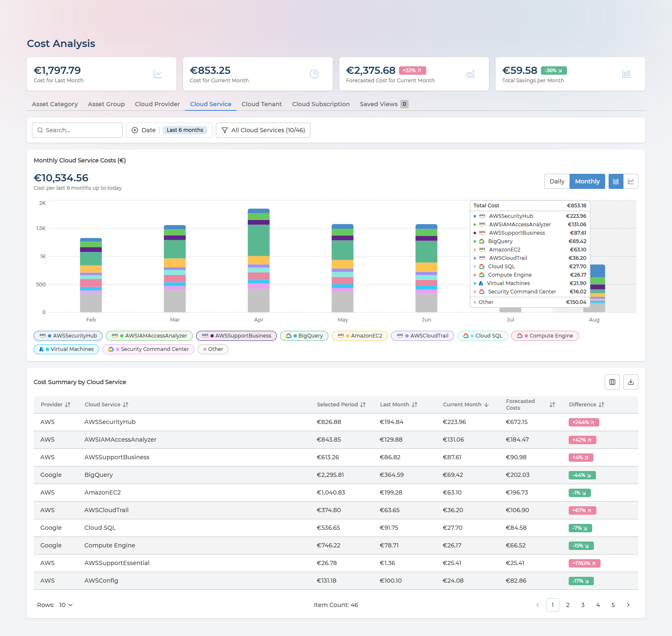This screenshot has height=636, width=672.
Task: Open the Last 6 months date range
Action: [185, 130]
